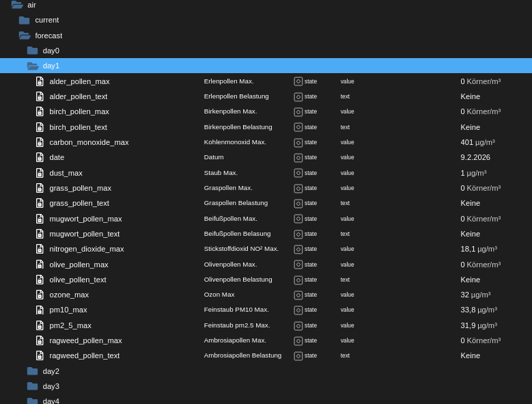Click the value 31,9 µg/m³
The image size is (532, 404).
click(479, 325)
